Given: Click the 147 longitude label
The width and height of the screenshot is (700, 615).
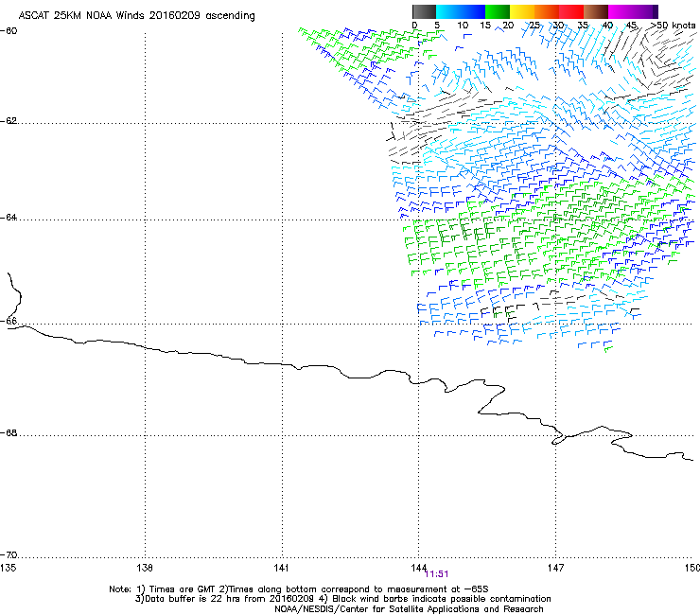Looking at the screenshot, I should click(555, 568).
